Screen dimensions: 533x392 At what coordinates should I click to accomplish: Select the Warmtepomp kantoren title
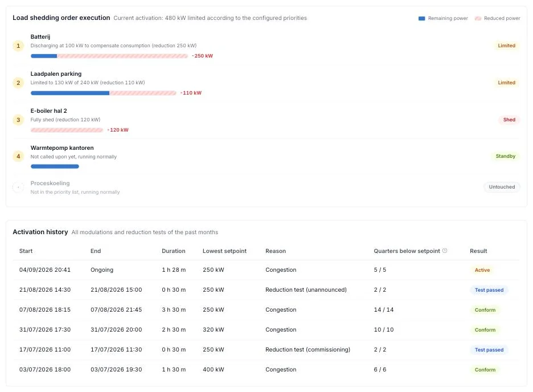point(62,148)
